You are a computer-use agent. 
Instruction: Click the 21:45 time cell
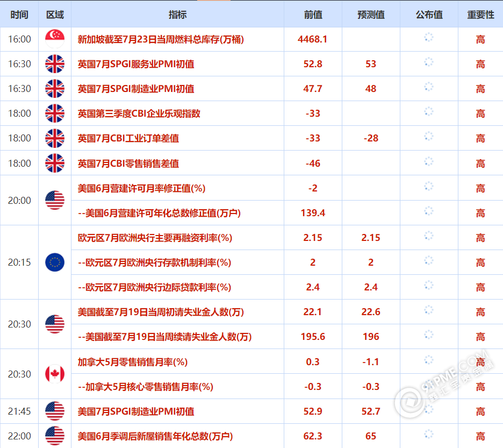pyautogui.click(x=19, y=411)
